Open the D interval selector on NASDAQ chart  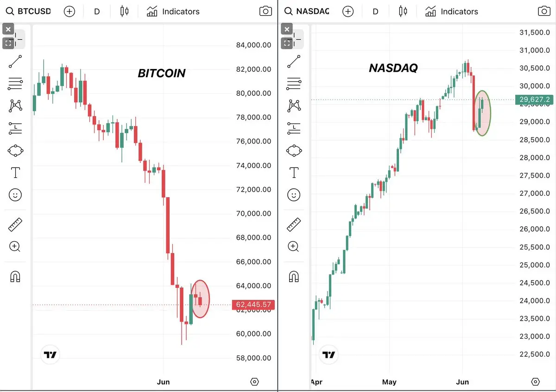(375, 12)
